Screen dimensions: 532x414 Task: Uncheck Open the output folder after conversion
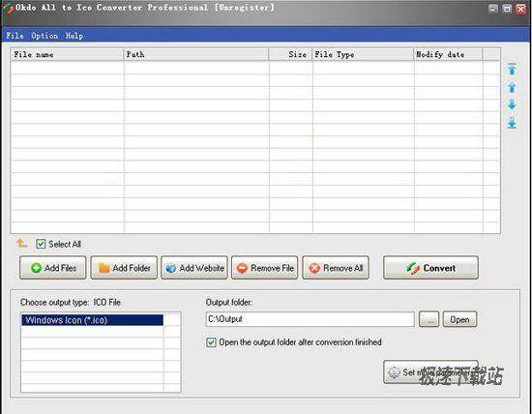point(211,342)
